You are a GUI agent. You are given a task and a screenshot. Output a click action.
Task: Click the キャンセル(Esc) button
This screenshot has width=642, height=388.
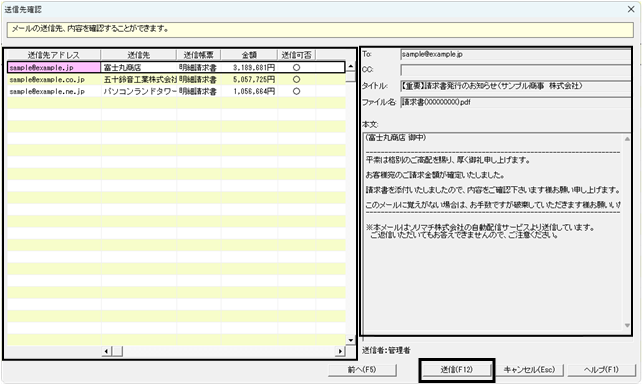(x=529, y=370)
